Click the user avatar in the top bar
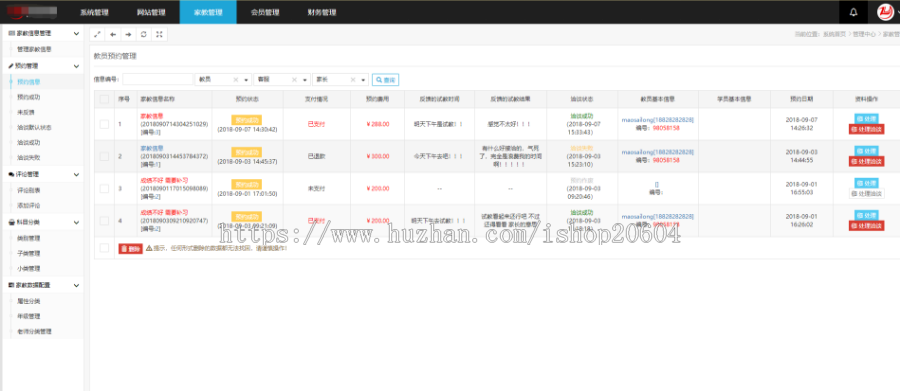Image resolution: width=900 pixels, height=392 pixels. pos(886,12)
